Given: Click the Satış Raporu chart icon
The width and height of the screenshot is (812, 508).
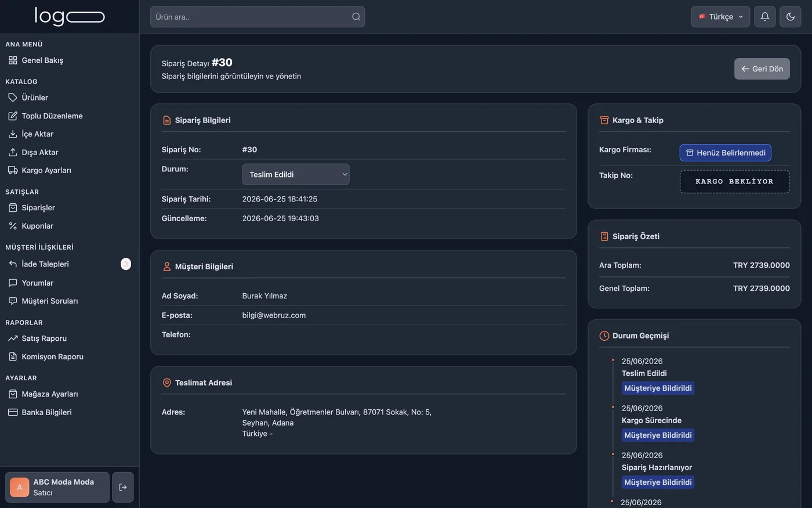Looking at the screenshot, I should point(13,338).
